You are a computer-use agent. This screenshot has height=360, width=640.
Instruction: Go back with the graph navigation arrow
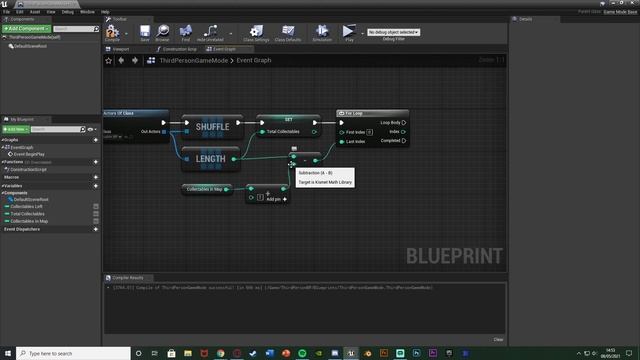pos(121,60)
